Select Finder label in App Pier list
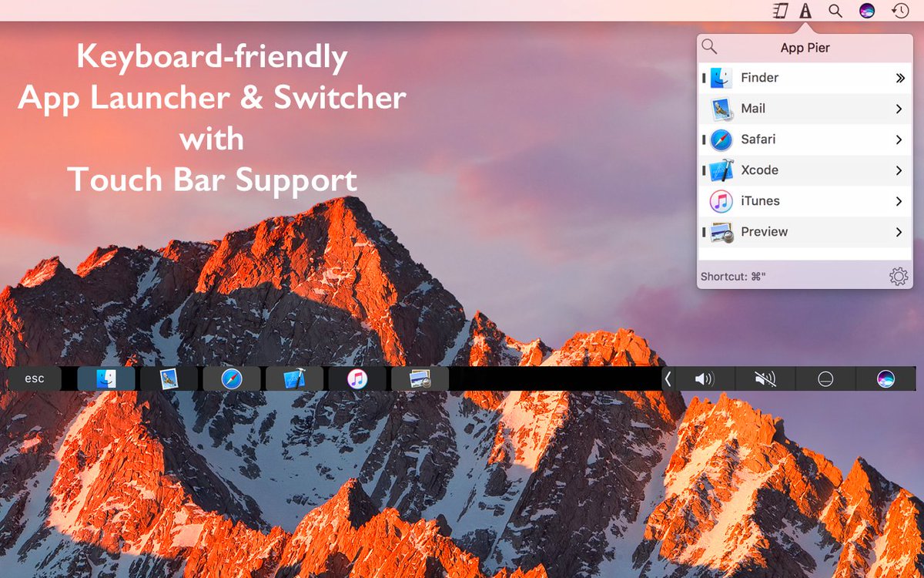This screenshot has height=578, width=924. pyautogui.click(x=759, y=78)
